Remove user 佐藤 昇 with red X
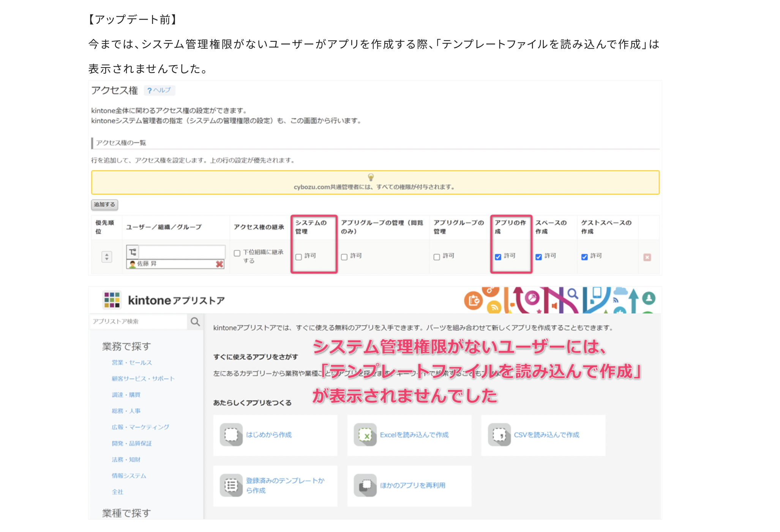The height and width of the screenshot is (532, 780). coord(219,264)
